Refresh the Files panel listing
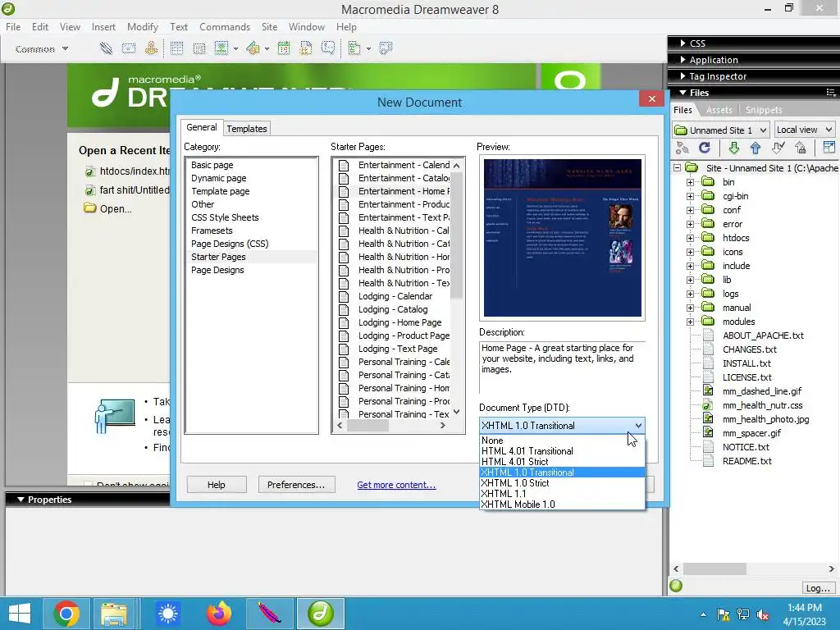Screen dimensions: 840x630 coord(705,148)
